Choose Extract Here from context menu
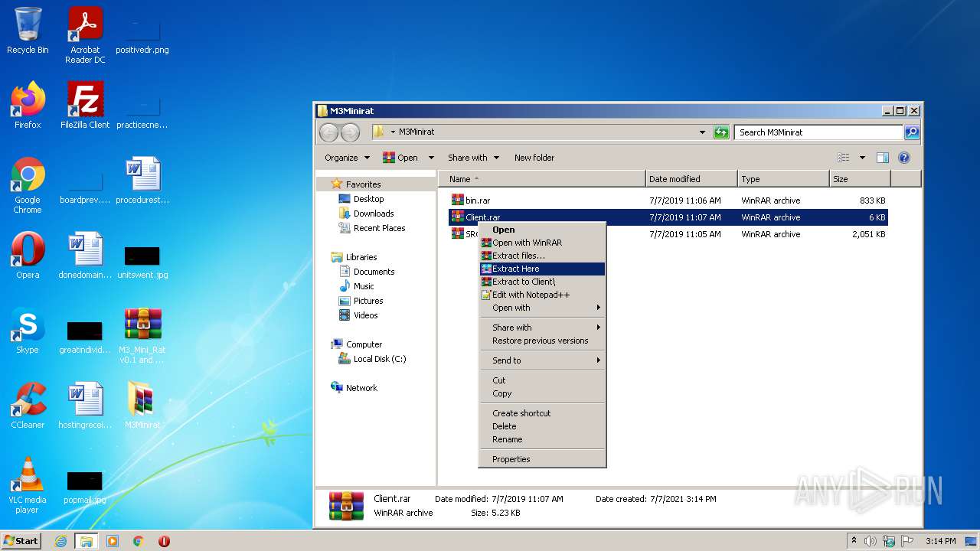 [542, 269]
